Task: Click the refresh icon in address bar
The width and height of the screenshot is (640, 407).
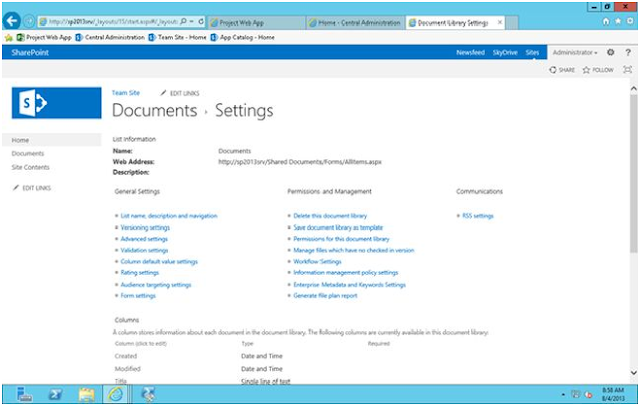Action: 201,21
